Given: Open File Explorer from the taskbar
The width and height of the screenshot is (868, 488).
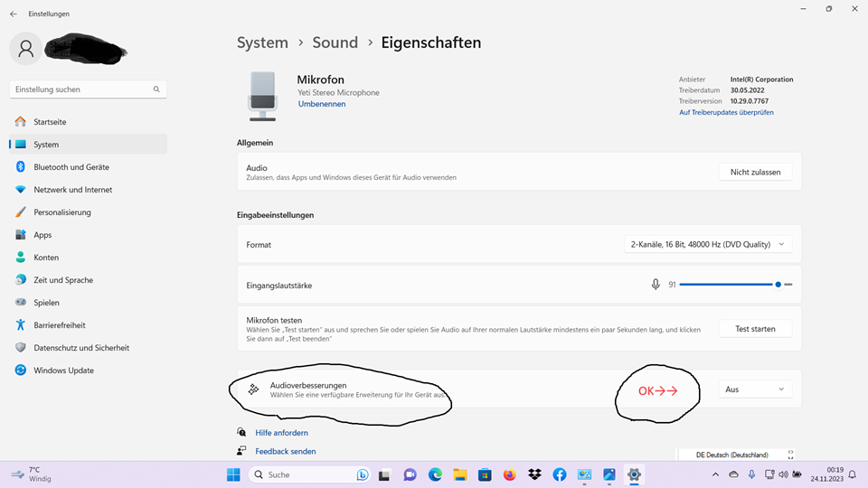Looking at the screenshot, I should (459, 474).
